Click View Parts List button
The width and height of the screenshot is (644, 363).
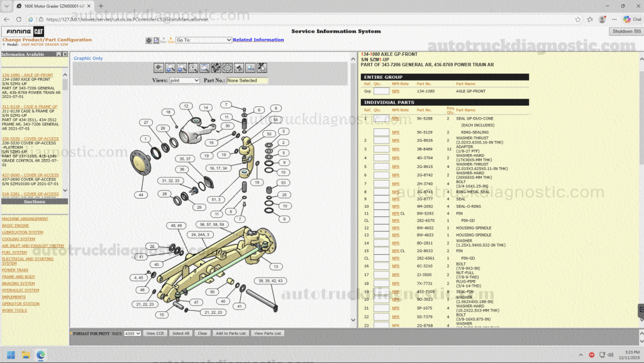[x=267, y=333]
